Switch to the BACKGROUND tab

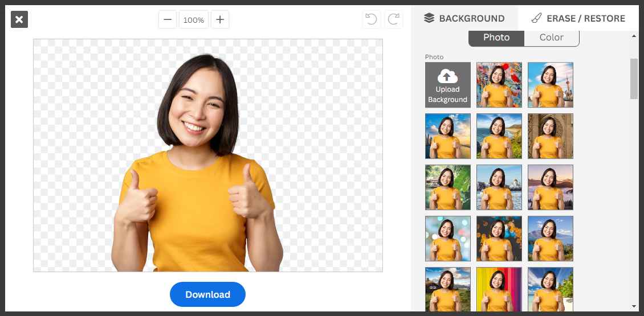[x=464, y=18]
